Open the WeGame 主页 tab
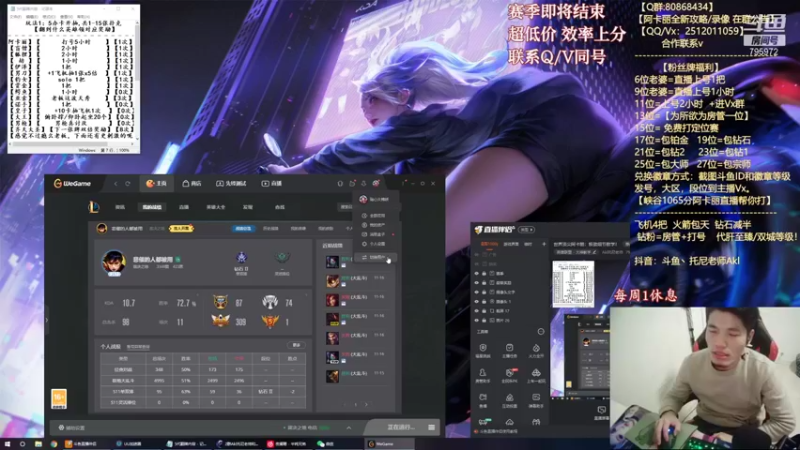 (x=156, y=184)
